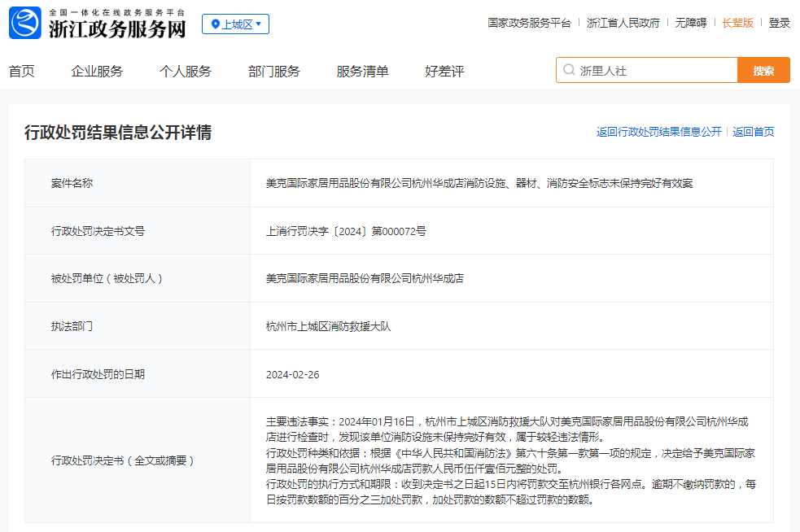The height and width of the screenshot is (532, 800).
Task: Open 好差评 navigation item
Action: point(444,72)
